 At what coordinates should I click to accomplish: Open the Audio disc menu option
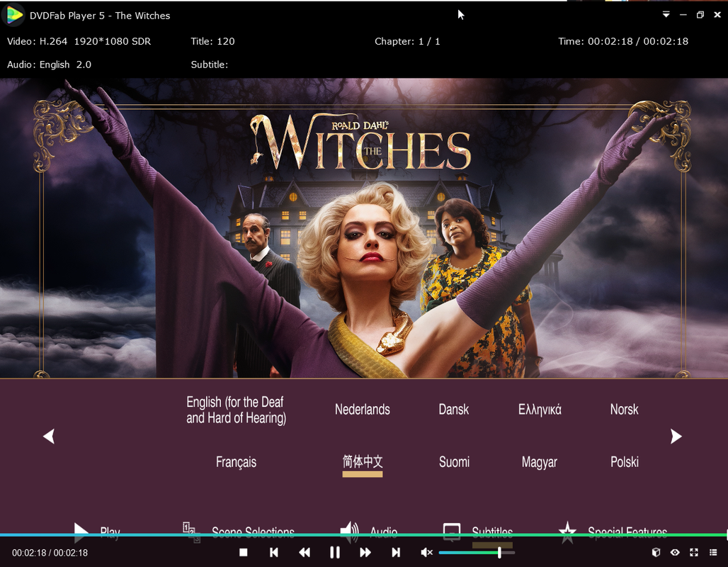click(x=369, y=531)
